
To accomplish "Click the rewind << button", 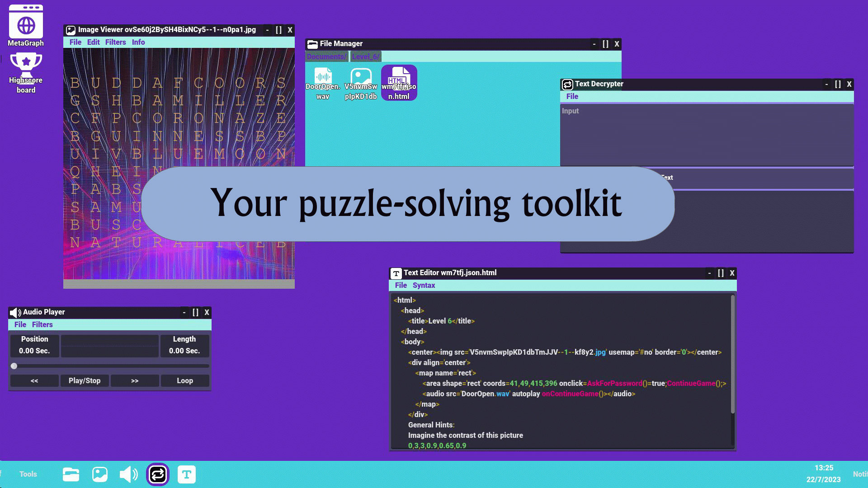I will coord(34,380).
